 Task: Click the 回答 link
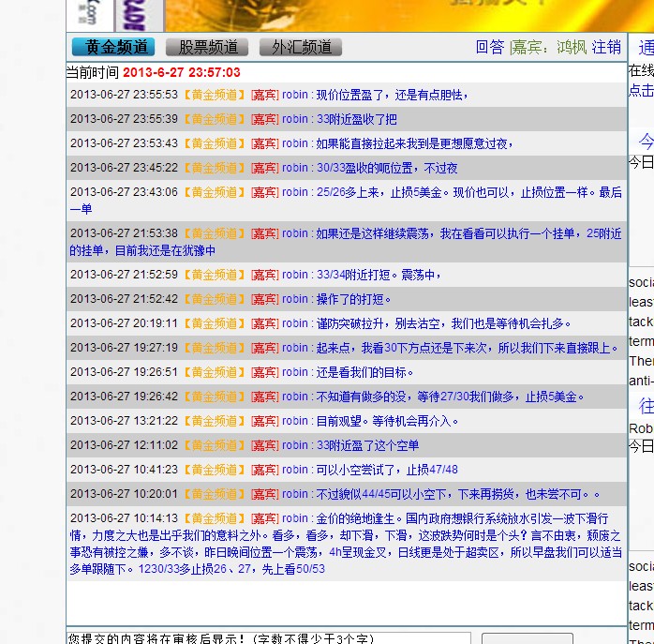click(x=490, y=47)
